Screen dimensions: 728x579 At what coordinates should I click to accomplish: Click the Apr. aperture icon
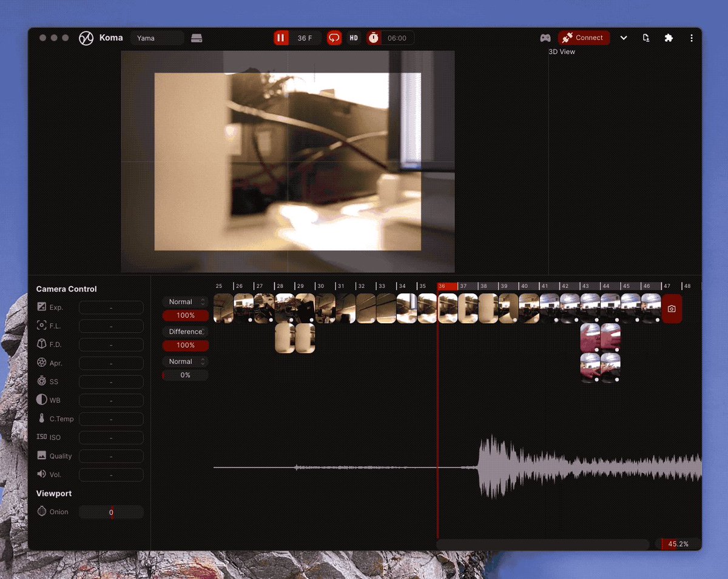(42, 363)
